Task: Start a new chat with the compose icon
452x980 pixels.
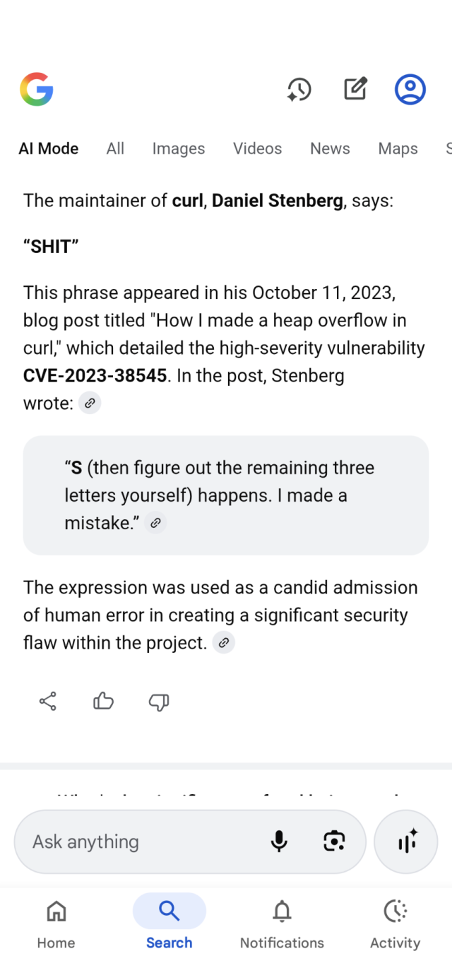Action: pos(355,89)
